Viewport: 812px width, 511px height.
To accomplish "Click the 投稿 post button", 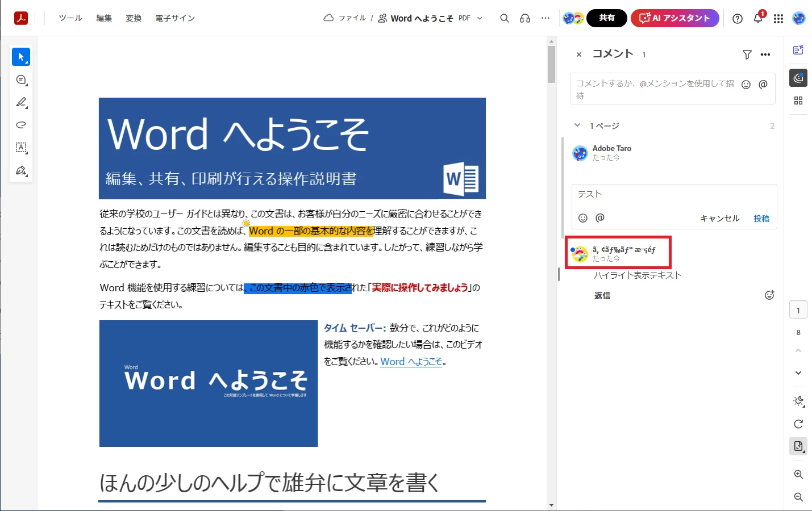I will click(x=761, y=219).
